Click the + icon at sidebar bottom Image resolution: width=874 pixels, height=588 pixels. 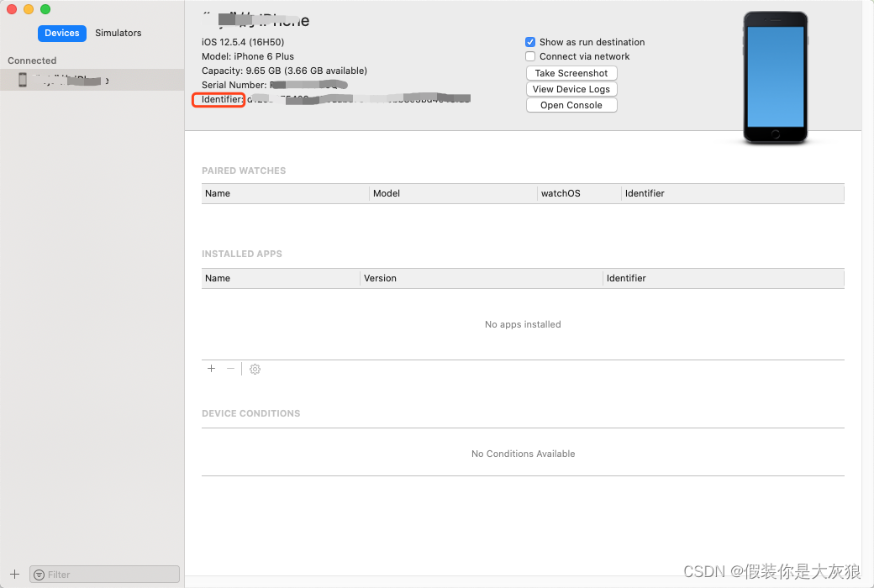click(14, 575)
